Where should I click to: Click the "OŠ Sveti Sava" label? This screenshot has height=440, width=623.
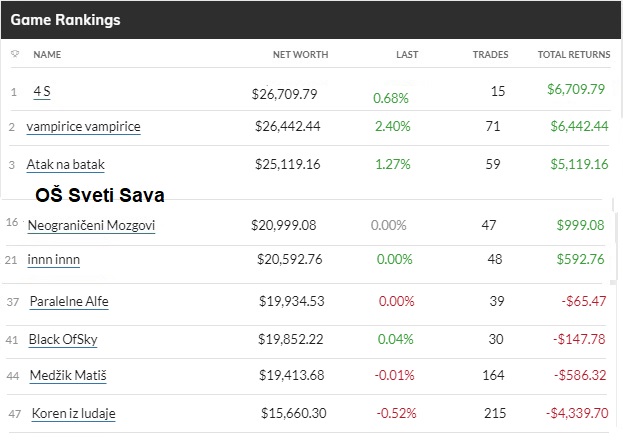pos(99,194)
